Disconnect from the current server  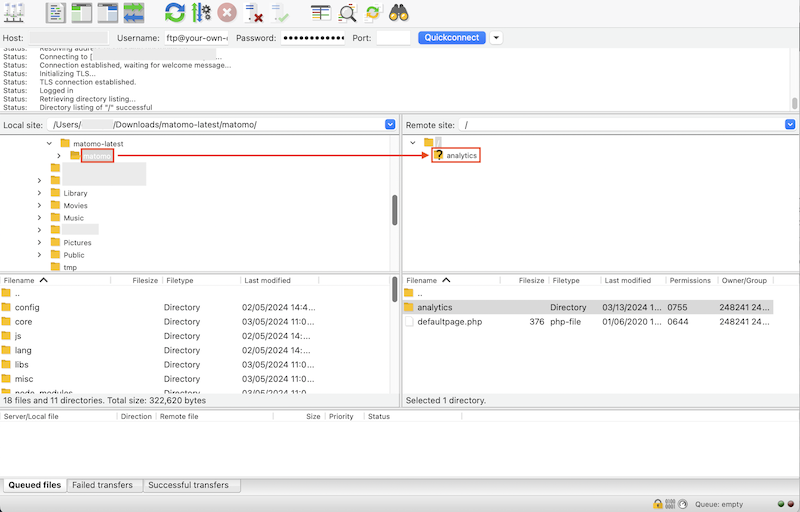point(253,13)
